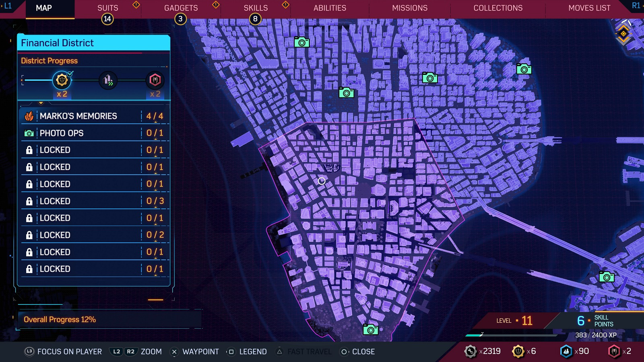Viewport: 644px width, 362px height.
Task: Click the R1 shoulder button indicator
Action: [636, 6]
